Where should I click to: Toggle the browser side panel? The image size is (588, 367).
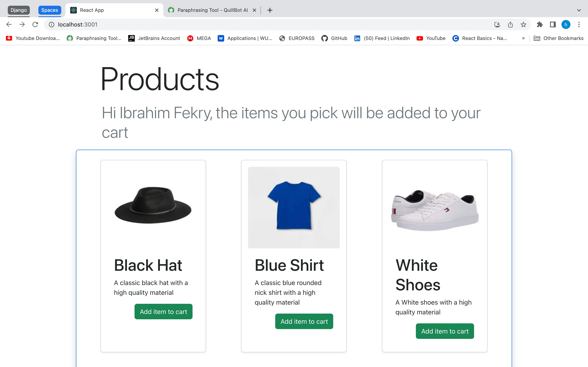tap(553, 24)
